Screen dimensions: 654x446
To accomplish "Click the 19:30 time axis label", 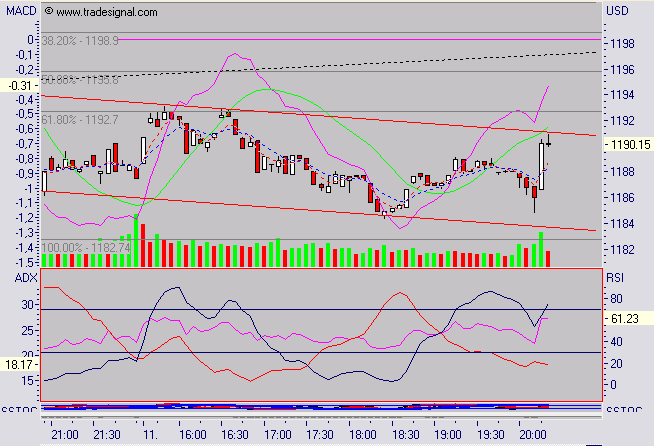I will [x=490, y=435].
